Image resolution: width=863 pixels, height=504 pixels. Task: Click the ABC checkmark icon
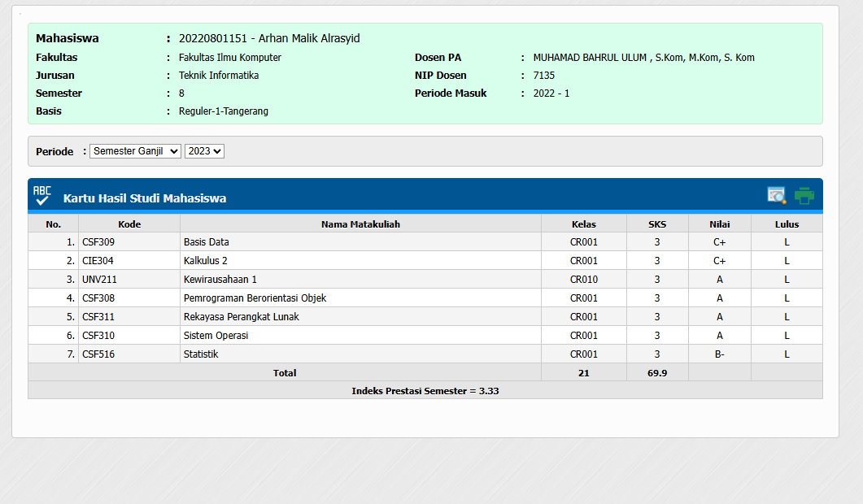[x=41, y=196]
